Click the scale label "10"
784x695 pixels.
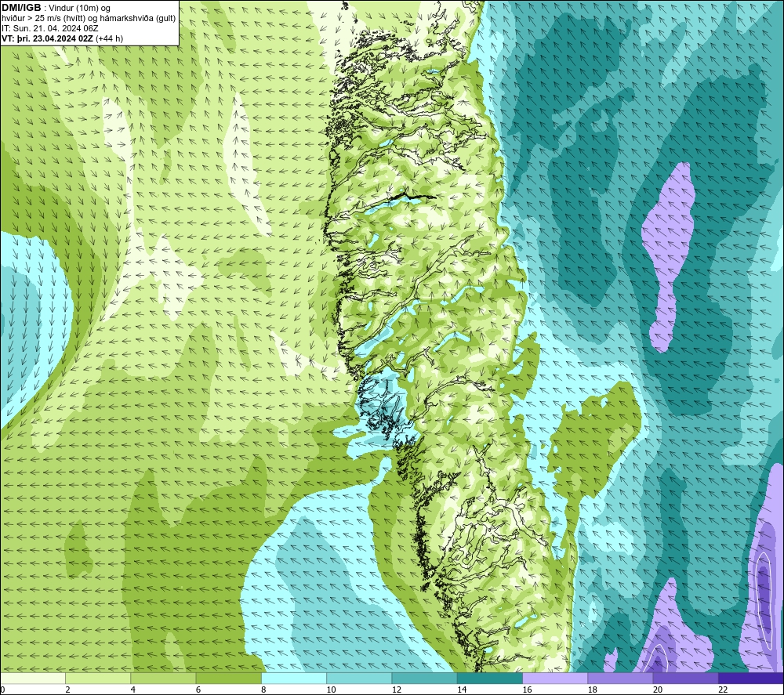pyautogui.click(x=331, y=690)
